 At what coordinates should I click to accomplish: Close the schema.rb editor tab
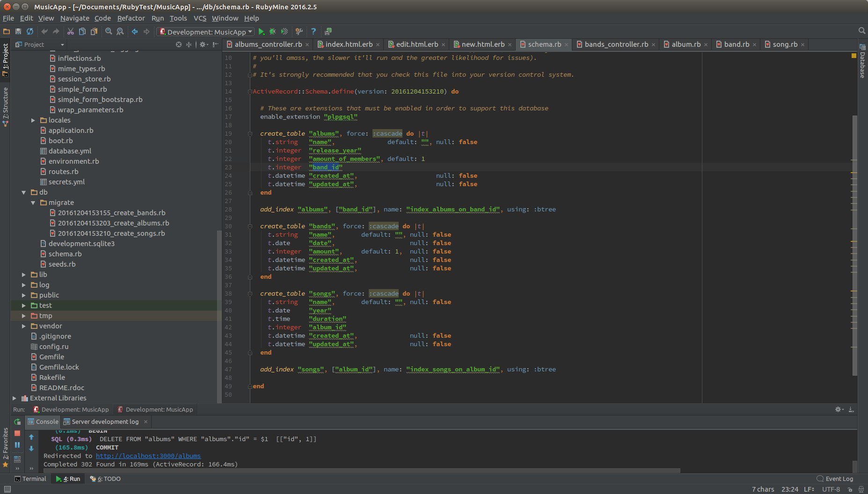[x=566, y=45]
